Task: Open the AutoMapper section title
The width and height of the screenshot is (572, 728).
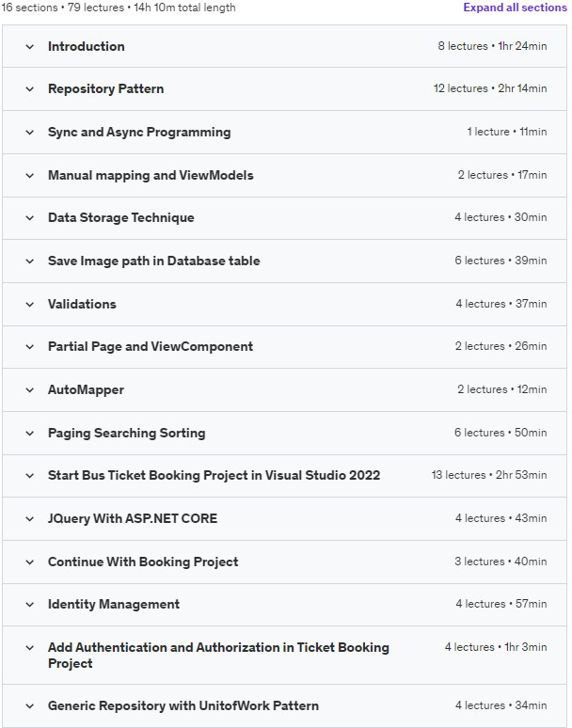Action: pos(86,390)
